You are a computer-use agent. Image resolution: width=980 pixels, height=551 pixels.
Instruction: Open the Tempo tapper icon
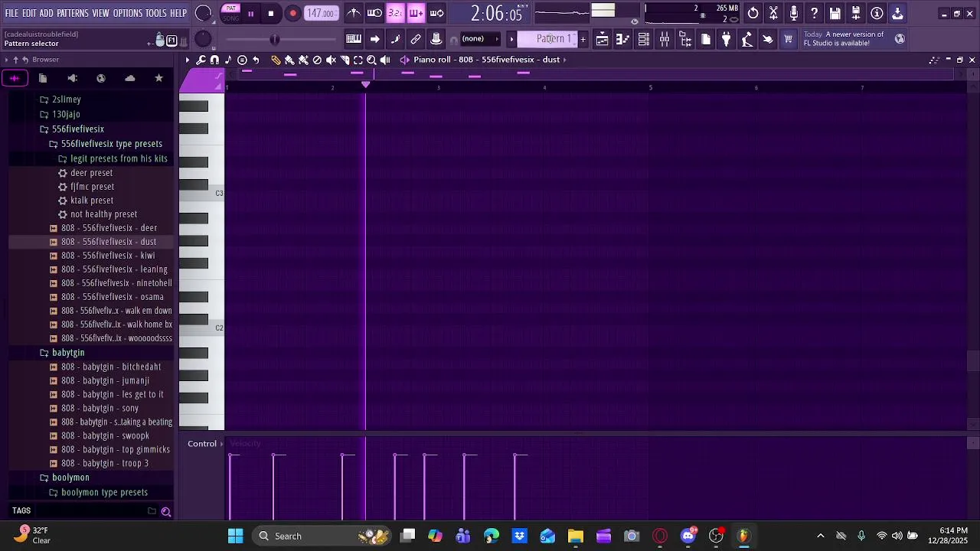click(747, 39)
